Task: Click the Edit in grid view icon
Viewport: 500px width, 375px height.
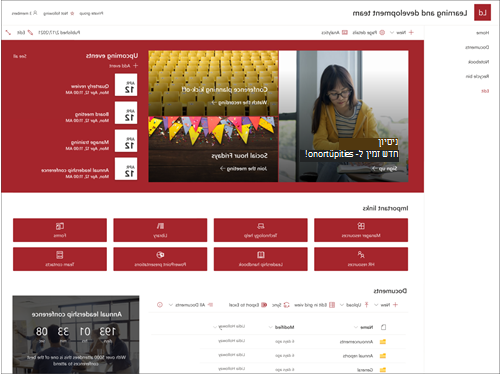Action: pos(332,305)
